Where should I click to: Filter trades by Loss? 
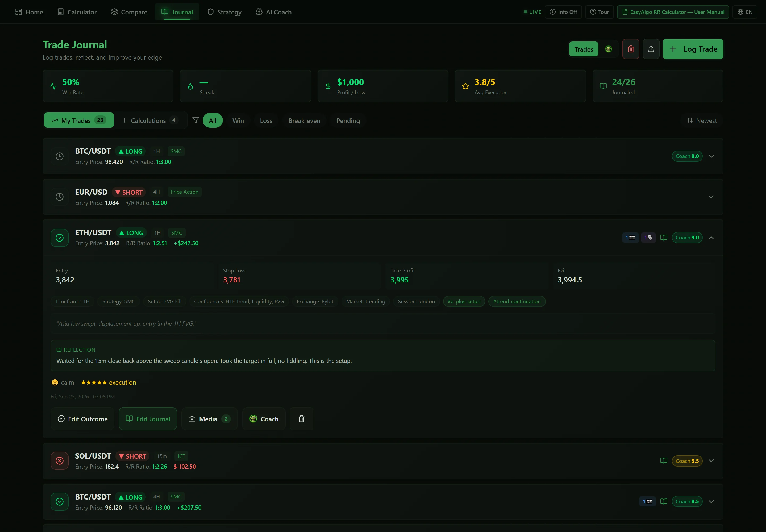coord(266,121)
